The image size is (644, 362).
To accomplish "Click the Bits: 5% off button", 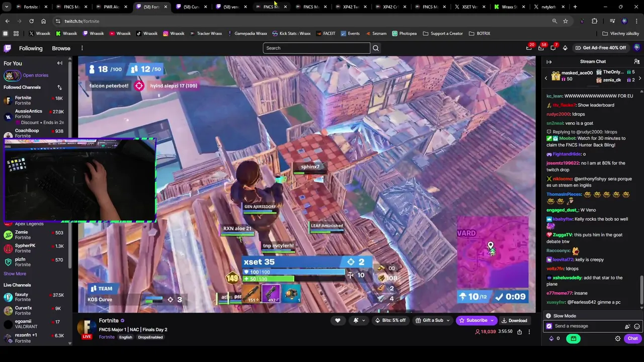I will [390, 320].
